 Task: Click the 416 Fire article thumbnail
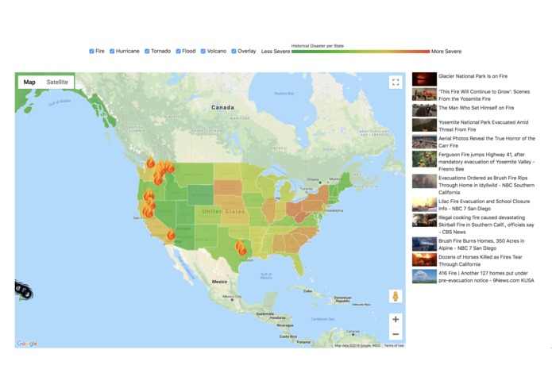pyautogui.click(x=424, y=276)
